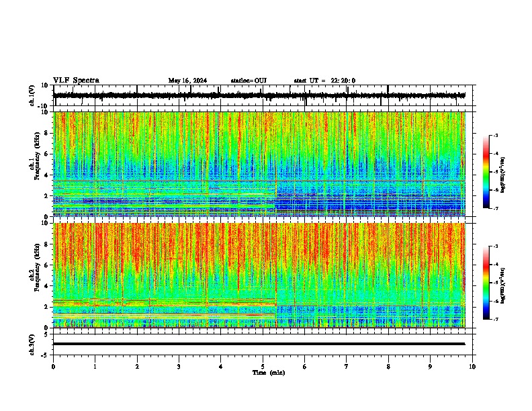Select the date text "May 16, 2024"
This screenshot has width=532, height=411.
pyautogui.click(x=187, y=81)
